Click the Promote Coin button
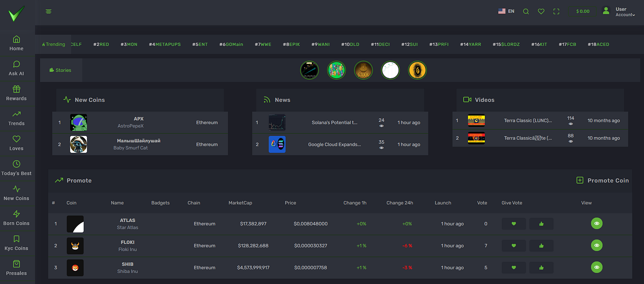The width and height of the screenshot is (644, 284). click(603, 180)
